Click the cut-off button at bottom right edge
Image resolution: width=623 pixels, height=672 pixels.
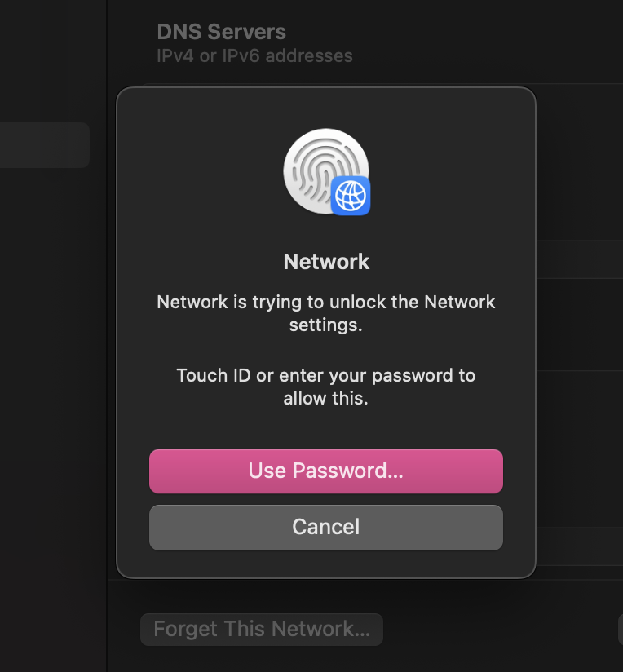(621, 629)
